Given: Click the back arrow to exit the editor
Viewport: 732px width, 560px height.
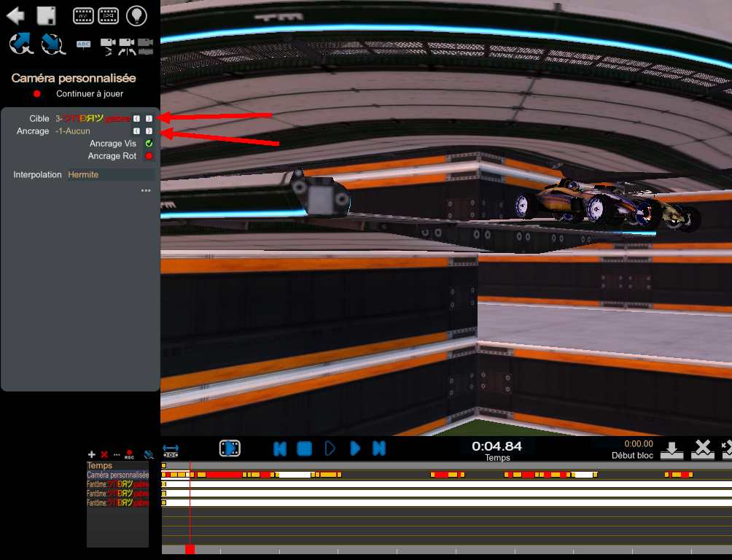Looking at the screenshot, I should coord(15,15).
